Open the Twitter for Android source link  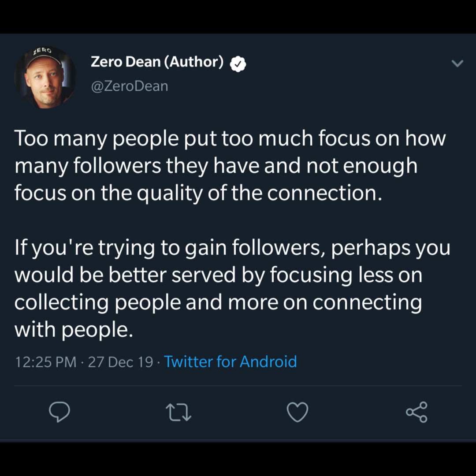pos(231,361)
